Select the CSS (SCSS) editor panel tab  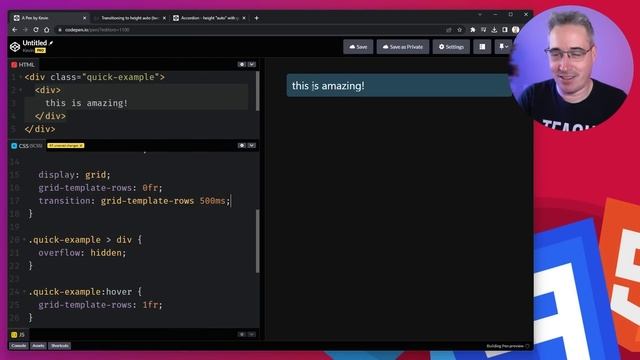(27, 146)
